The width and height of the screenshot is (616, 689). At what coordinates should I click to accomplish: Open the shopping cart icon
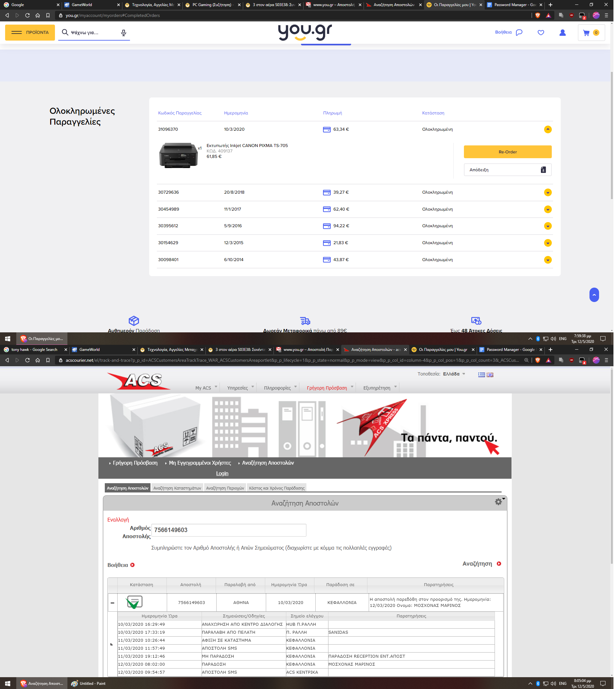click(591, 33)
